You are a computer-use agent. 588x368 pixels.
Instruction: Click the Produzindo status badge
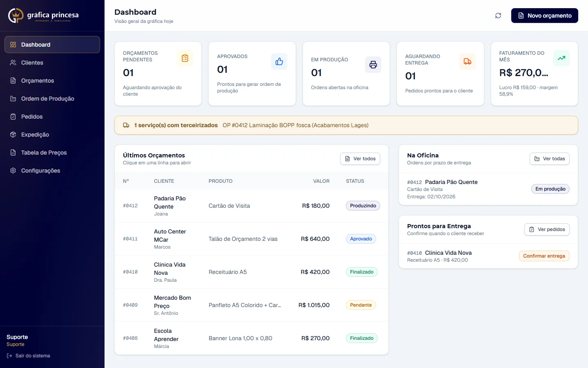[x=363, y=206]
